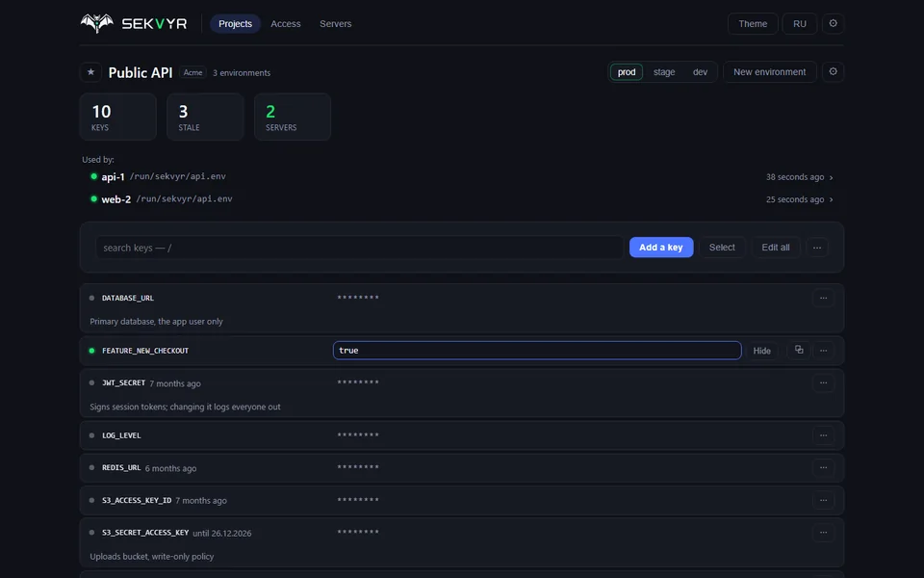Select the JWT_SECRET key name
The width and height of the screenshot is (924, 578).
click(124, 382)
